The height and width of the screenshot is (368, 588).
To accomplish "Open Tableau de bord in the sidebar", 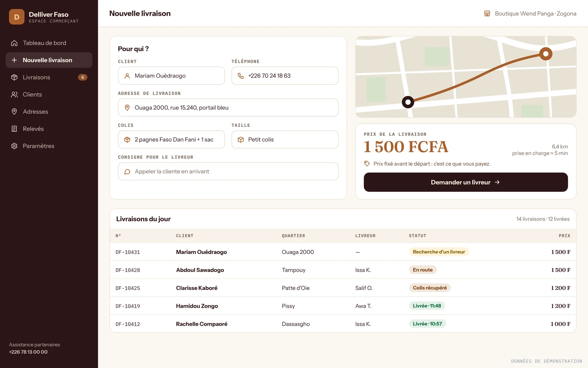I will coord(49,43).
